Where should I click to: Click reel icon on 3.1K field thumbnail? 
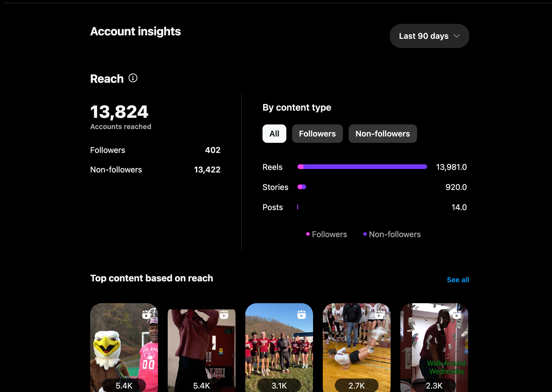302,315
